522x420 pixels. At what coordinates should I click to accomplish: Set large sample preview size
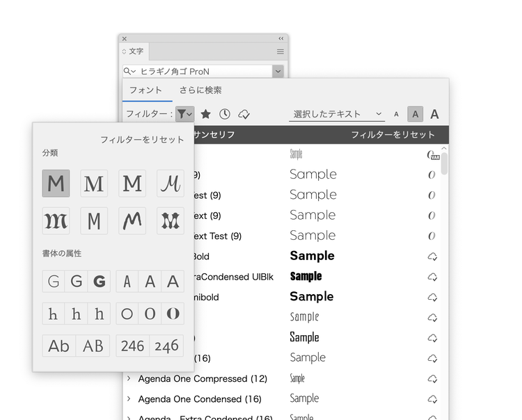click(434, 115)
